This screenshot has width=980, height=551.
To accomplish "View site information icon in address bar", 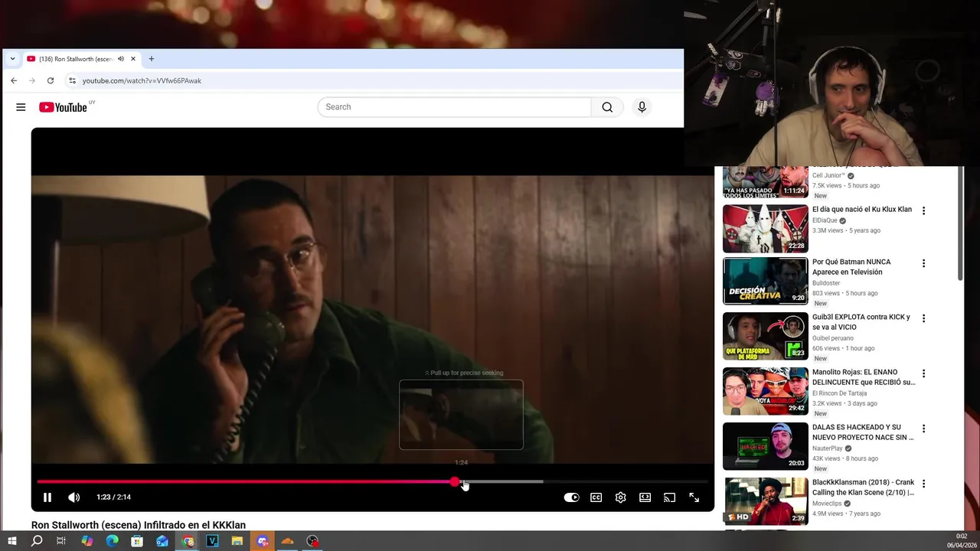I will pyautogui.click(x=72, y=80).
